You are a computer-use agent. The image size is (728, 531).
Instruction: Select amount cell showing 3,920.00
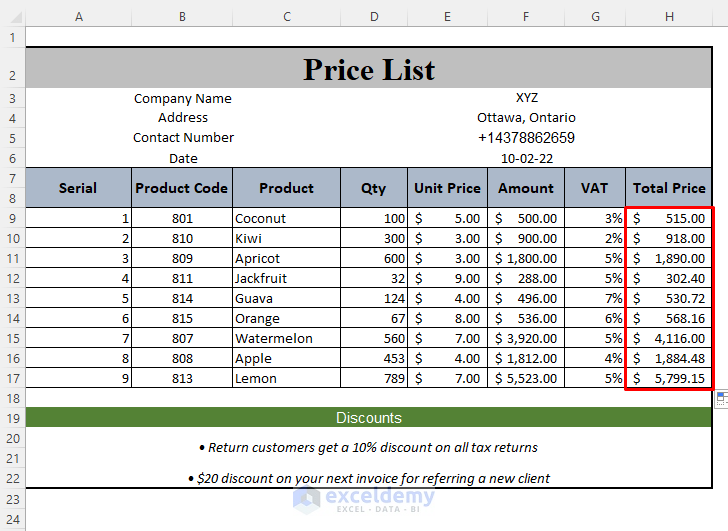526,339
